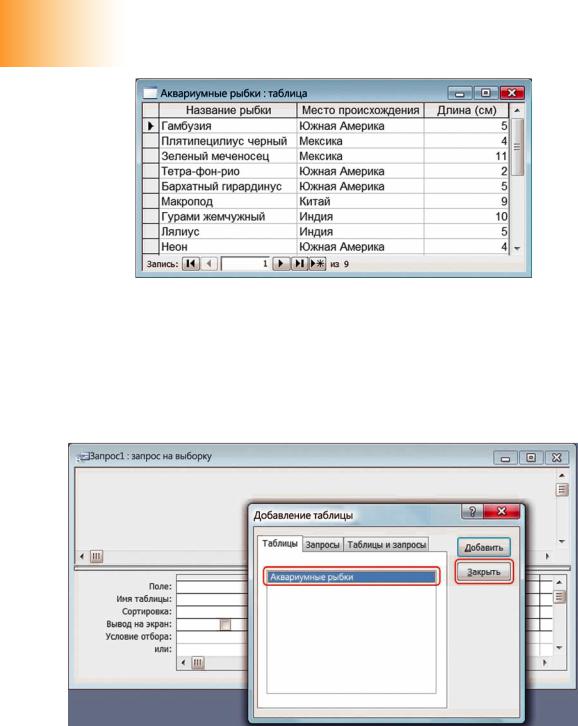The image size is (578, 726).
Task: Click the Select All corner box of table
Action: pos(151,110)
